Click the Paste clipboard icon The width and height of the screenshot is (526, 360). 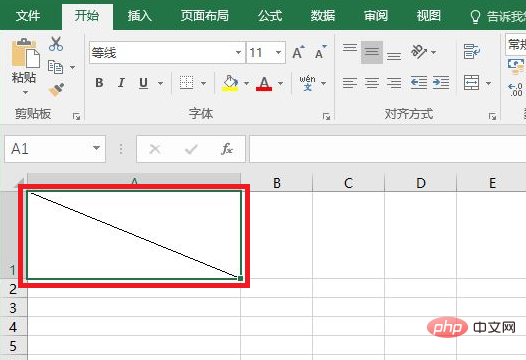point(25,53)
